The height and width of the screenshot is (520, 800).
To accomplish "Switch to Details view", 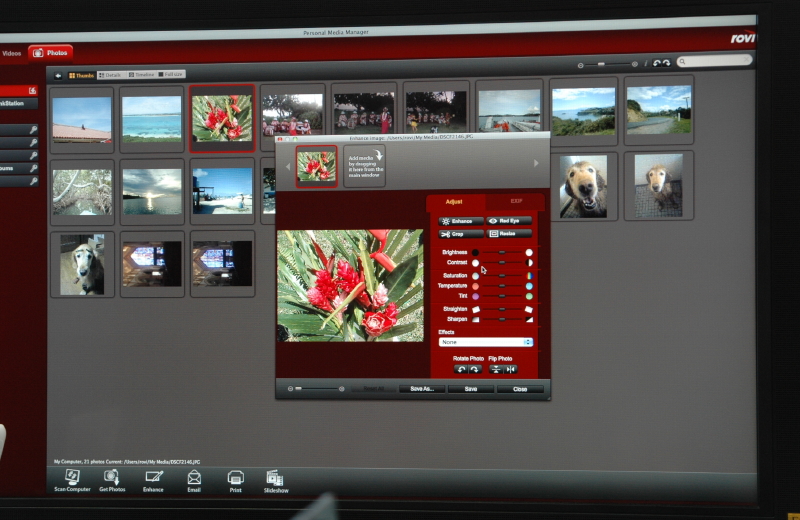I will pos(110,75).
